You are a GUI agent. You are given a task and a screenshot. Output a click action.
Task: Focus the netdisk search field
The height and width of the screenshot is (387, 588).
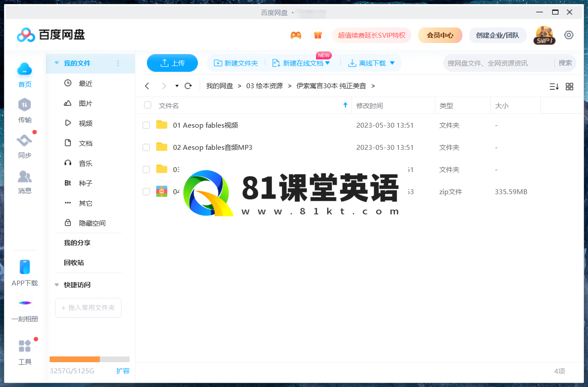point(498,63)
